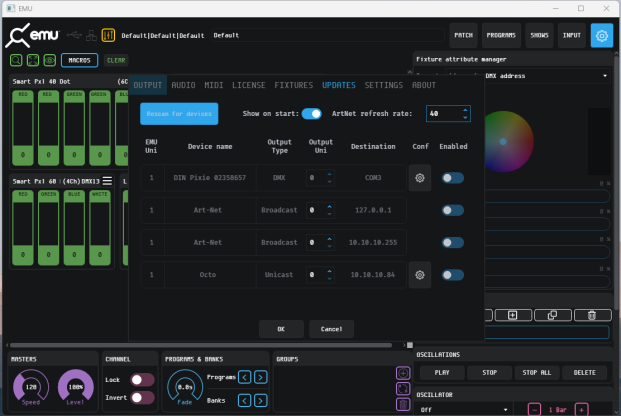Switch to the ABOUT tab
The image size is (621, 416).
424,85
